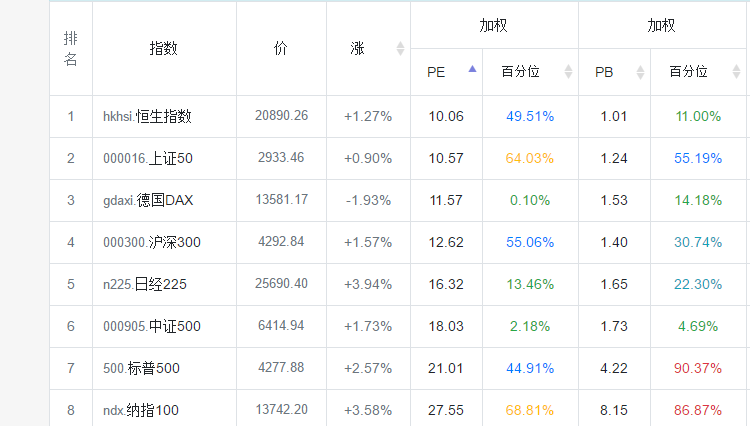
Task: Sort by PB 百分位 using its arrows
Action: point(736,72)
